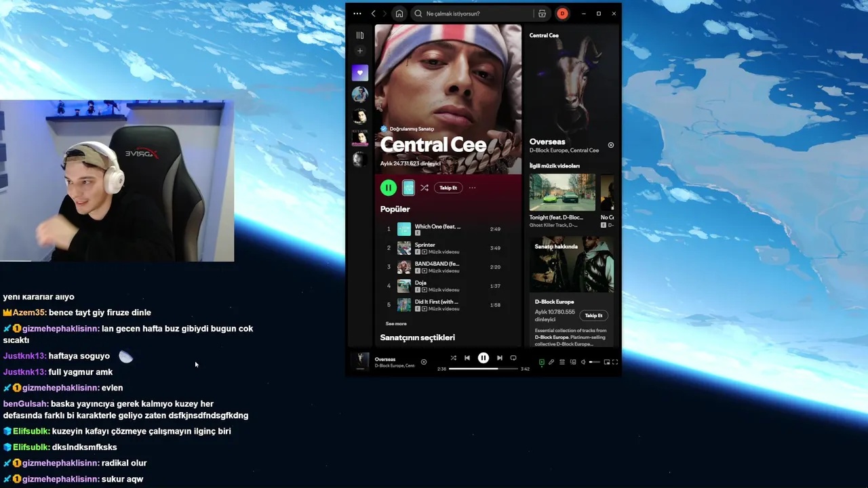This screenshot has height=488, width=868.
Task: Open the first round artist thumbnail in sidebar
Action: pyautogui.click(x=360, y=94)
